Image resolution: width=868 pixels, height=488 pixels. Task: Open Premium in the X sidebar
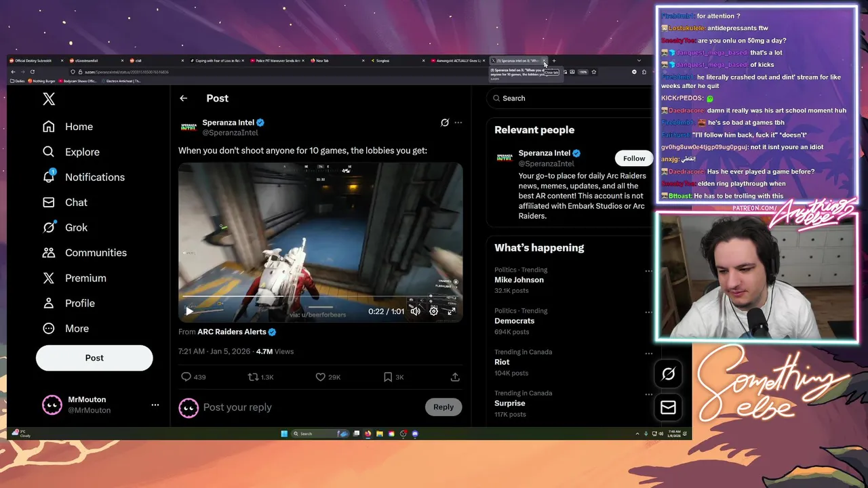pos(74,278)
